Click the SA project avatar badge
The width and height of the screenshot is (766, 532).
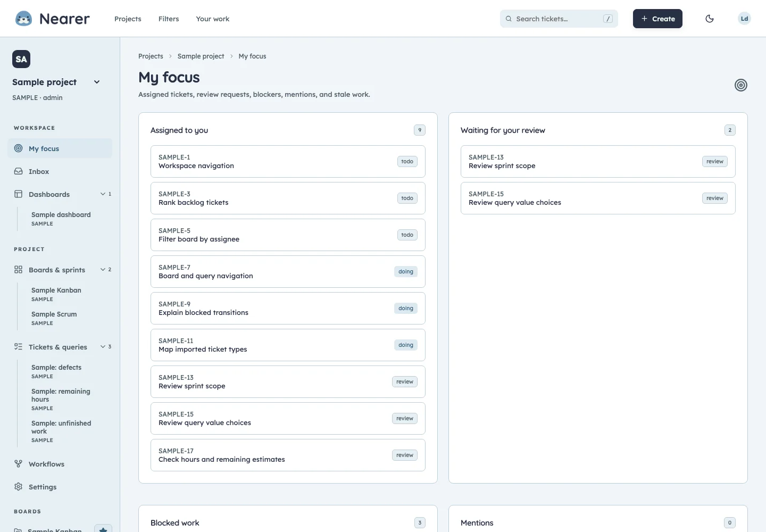[21, 59]
